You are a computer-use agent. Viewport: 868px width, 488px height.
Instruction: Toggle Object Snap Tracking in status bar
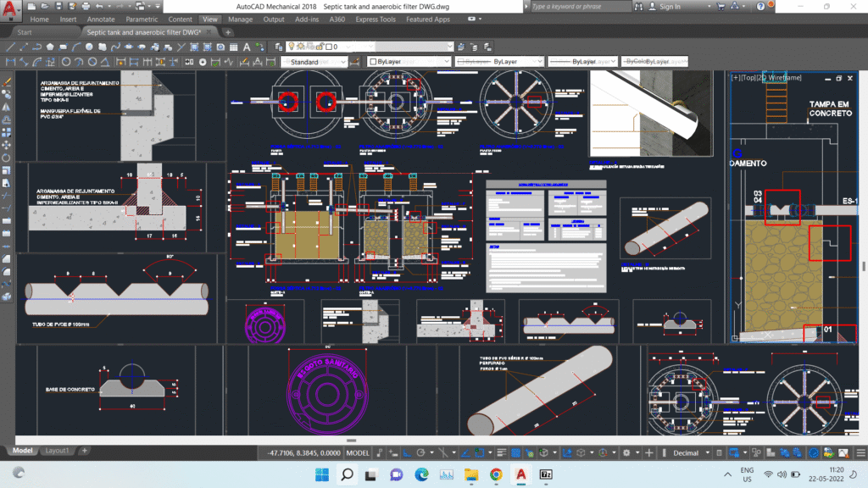tap(465, 452)
